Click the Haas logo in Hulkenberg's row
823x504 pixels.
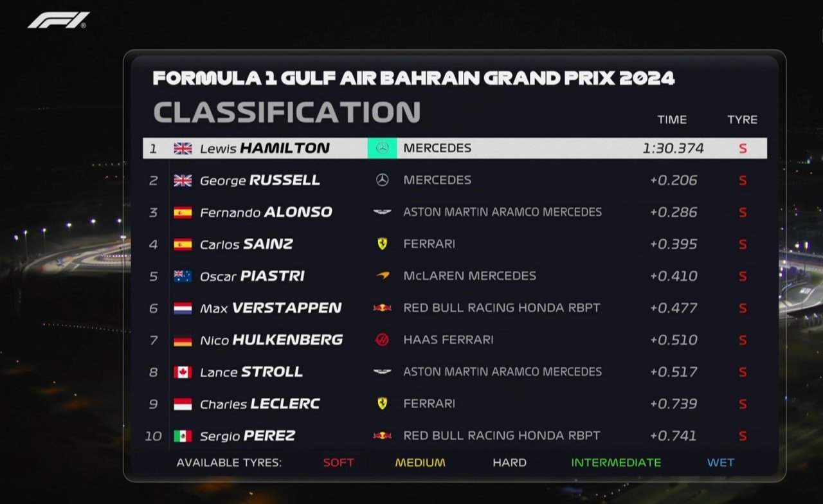(382, 339)
